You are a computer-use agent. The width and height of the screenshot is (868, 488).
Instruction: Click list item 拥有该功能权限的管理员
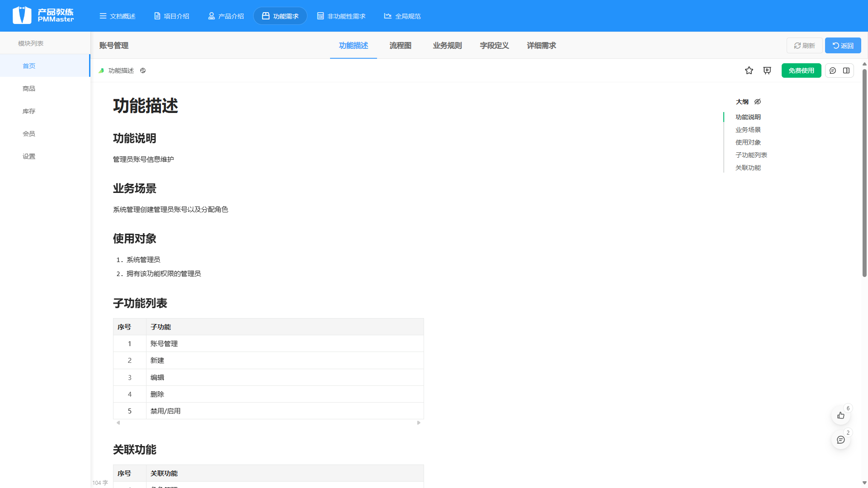point(164,274)
